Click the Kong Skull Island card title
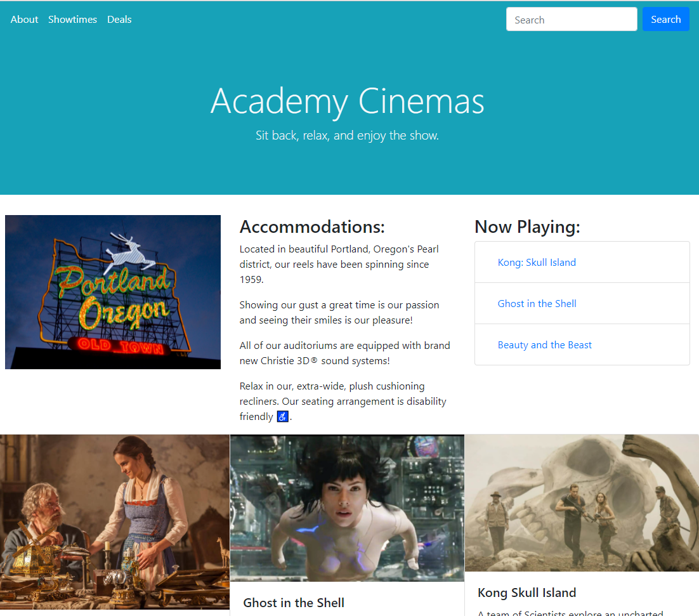 click(x=526, y=593)
